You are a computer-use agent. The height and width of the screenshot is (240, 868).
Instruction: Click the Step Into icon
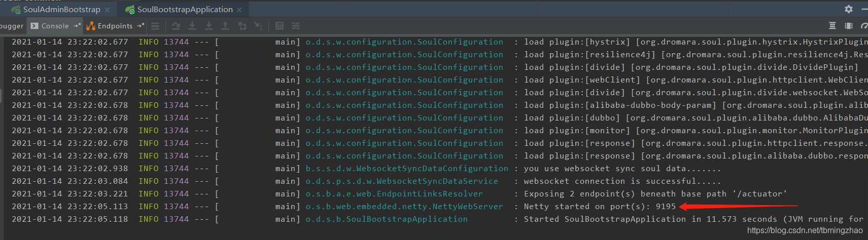click(x=192, y=26)
